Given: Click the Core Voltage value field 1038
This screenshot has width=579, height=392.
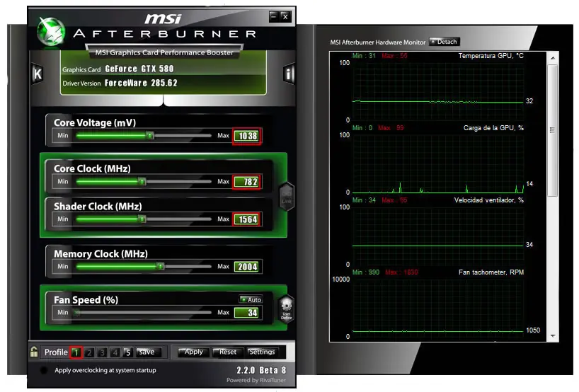Looking at the screenshot, I should tap(247, 136).
